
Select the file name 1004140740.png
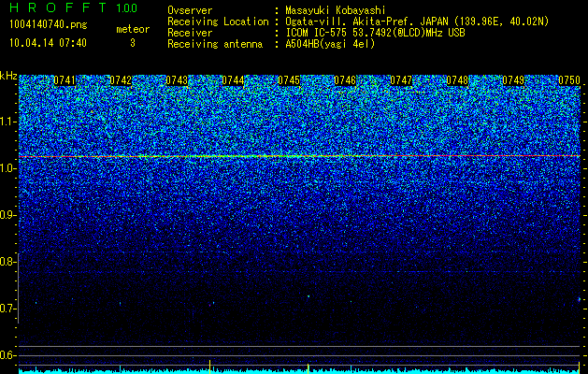48,25
